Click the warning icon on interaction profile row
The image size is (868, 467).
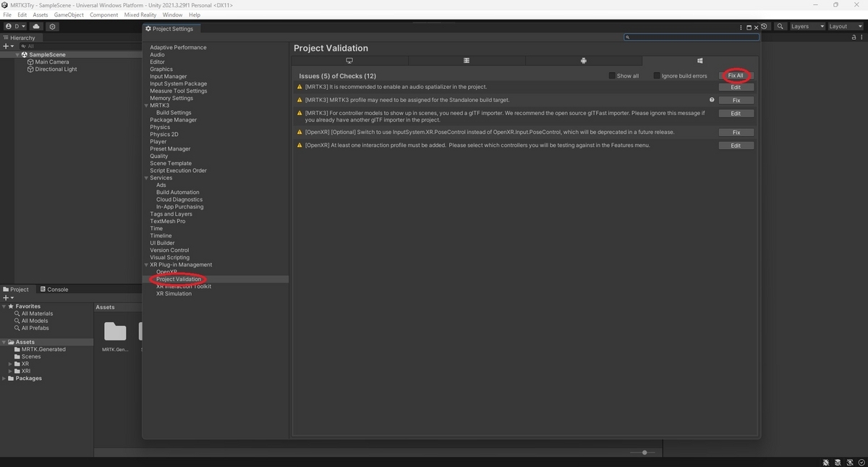coord(300,146)
